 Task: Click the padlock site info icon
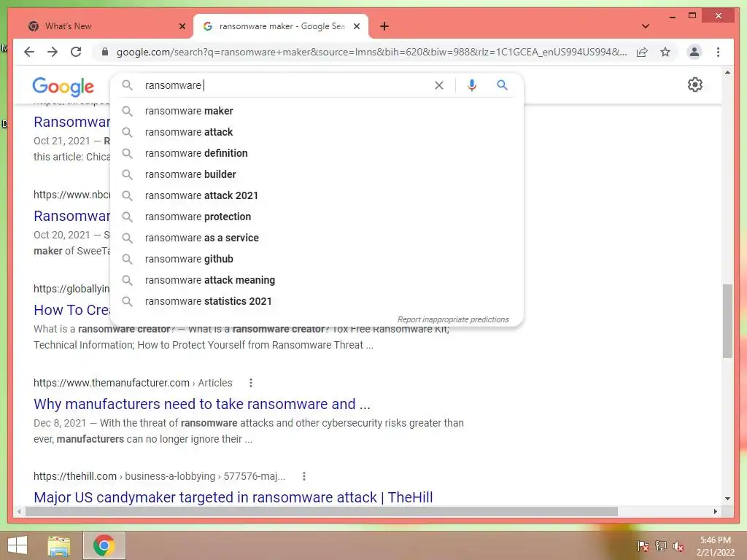tap(105, 52)
